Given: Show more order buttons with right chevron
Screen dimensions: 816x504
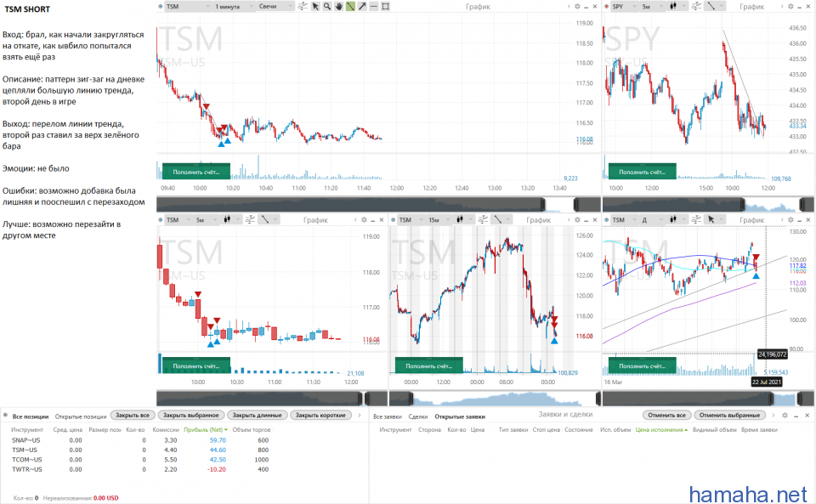Looking at the screenshot, I should (x=773, y=415).
